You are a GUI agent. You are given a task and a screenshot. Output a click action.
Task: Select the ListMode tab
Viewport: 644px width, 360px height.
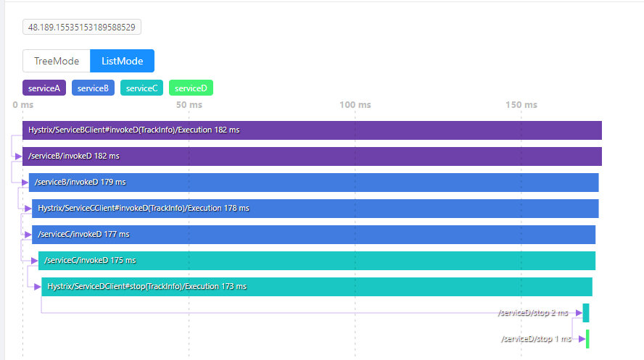[x=122, y=61]
